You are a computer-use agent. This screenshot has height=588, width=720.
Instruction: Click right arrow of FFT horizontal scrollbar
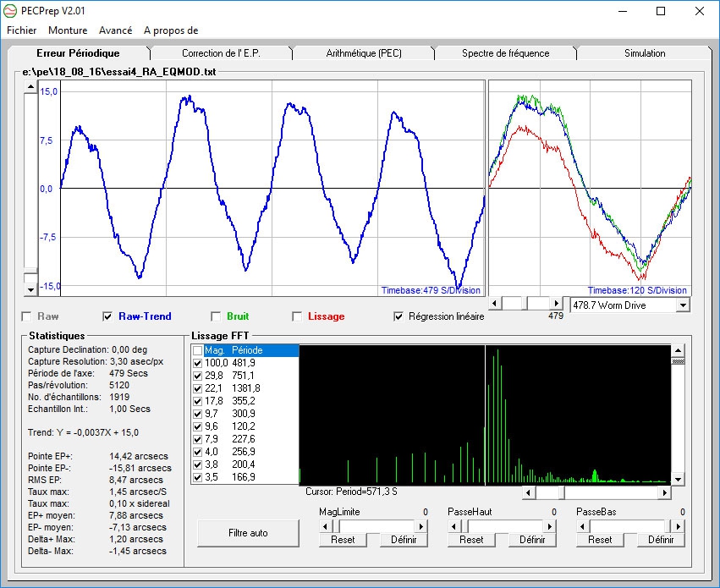point(665,492)
